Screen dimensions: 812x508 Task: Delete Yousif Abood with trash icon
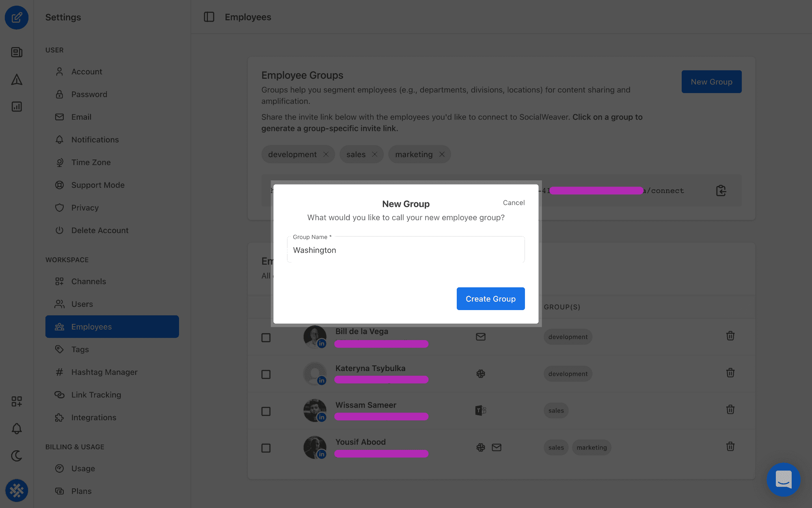tap(730, 446)
